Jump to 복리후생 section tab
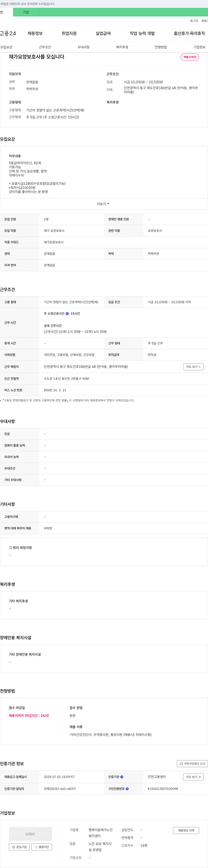 [x=122, y=47]
